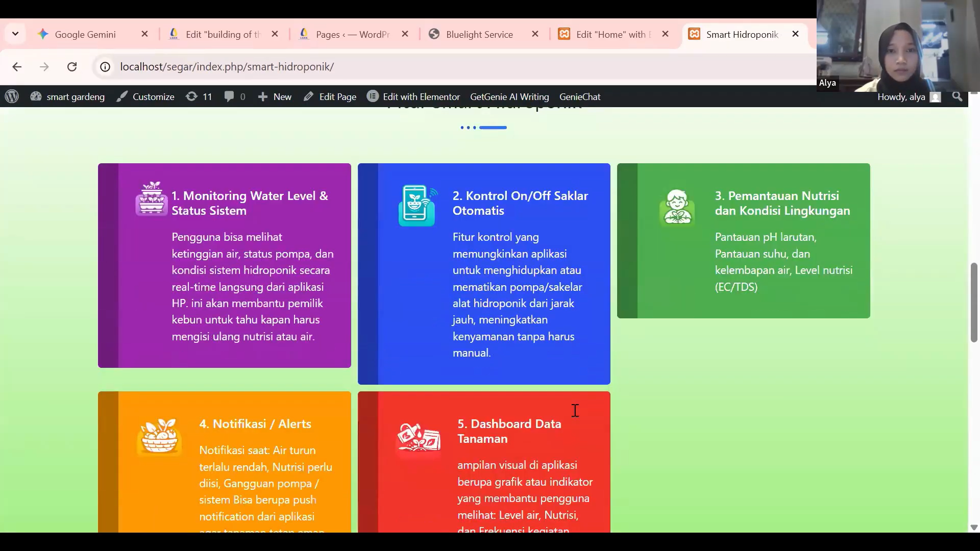
Task: Reload the page with the refresh icon
Action: (72, 67)
